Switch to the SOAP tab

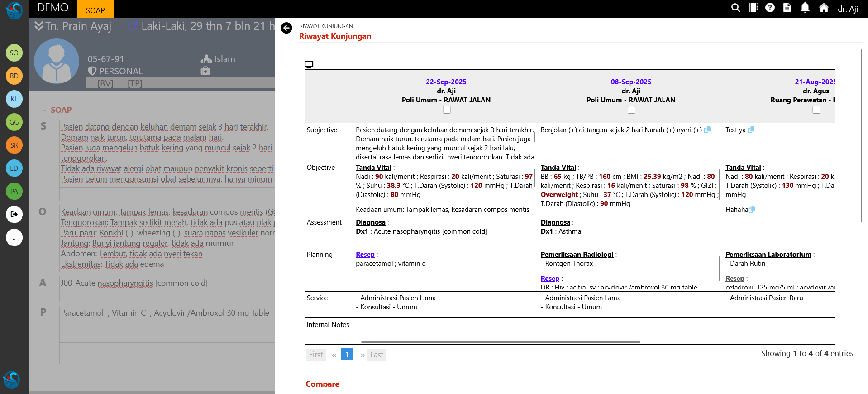(x=95, y=10)
